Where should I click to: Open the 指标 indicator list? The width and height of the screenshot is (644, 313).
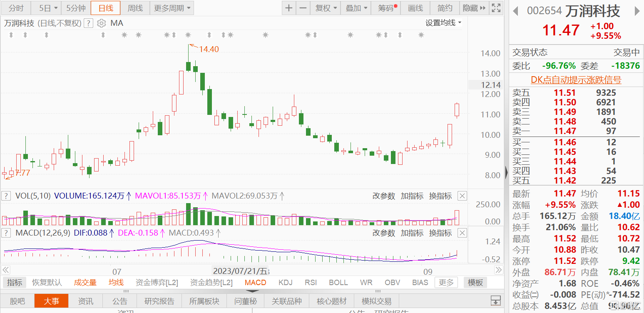15,283
